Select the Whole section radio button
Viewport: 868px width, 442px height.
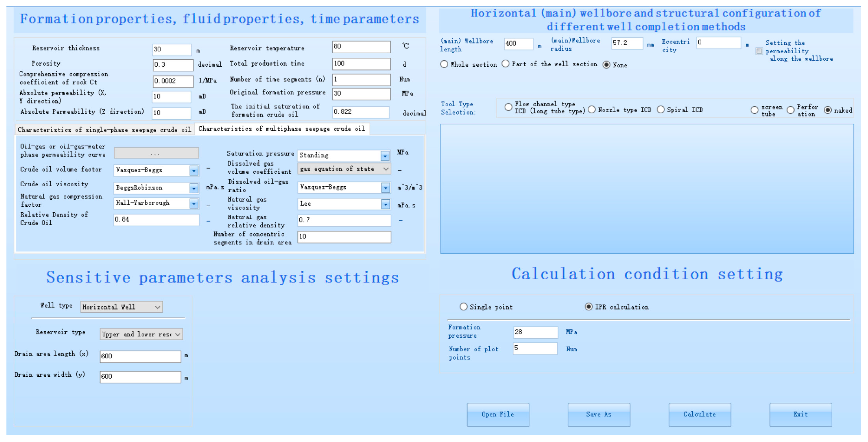tap(444, 64)
